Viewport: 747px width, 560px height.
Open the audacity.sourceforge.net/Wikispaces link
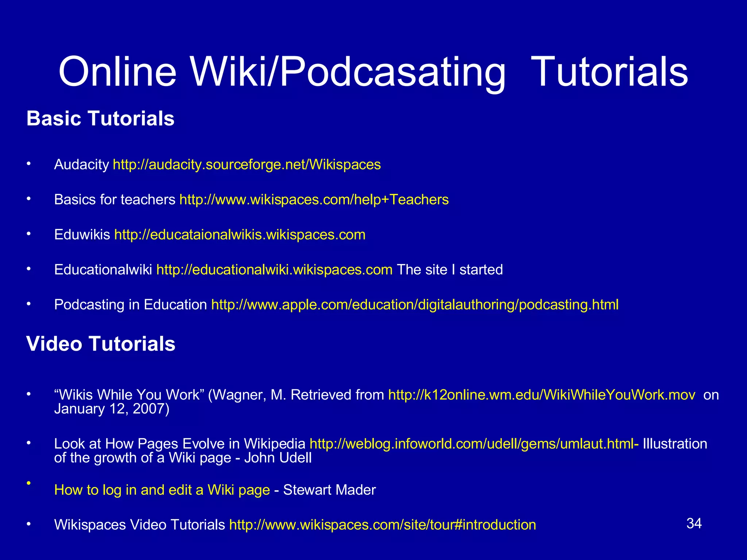pos(247,165)
